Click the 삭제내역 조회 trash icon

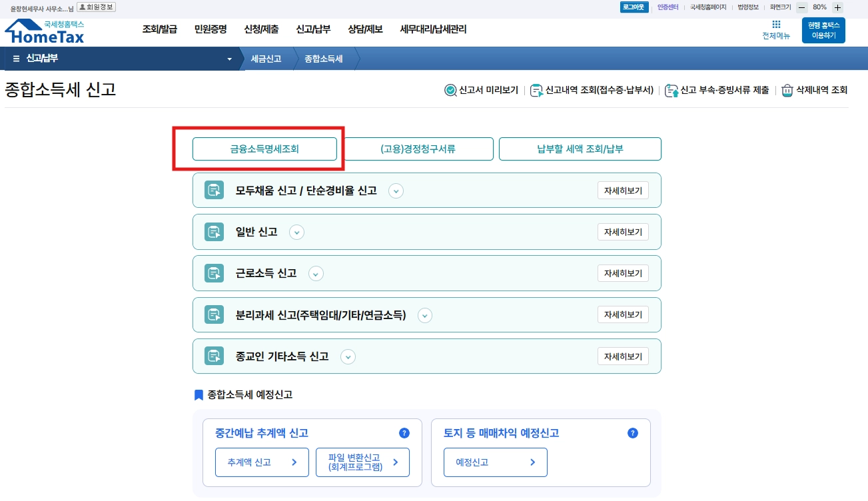787,90
